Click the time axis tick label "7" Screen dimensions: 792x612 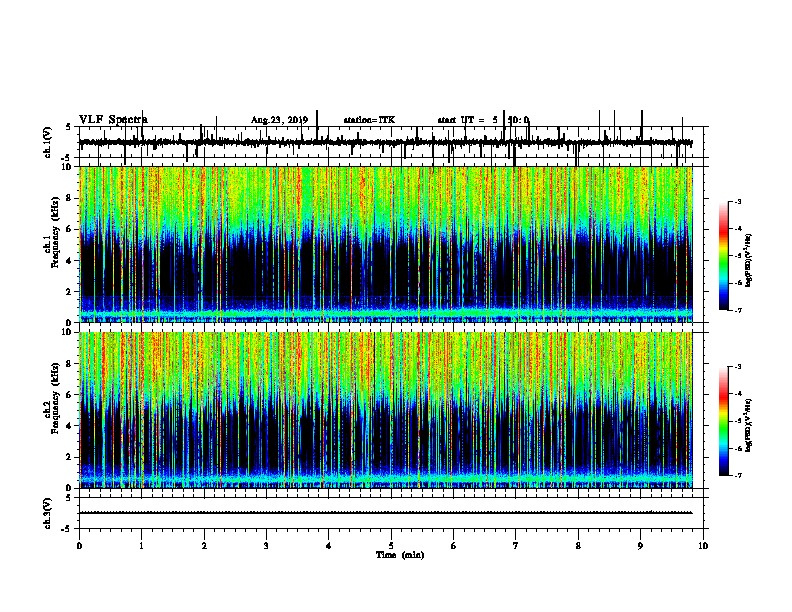516,546
